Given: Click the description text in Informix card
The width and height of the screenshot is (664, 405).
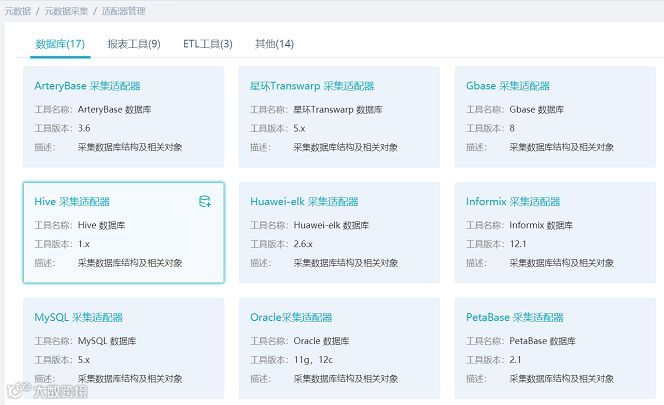Looking at the screenshot, I should coord(562,263).
